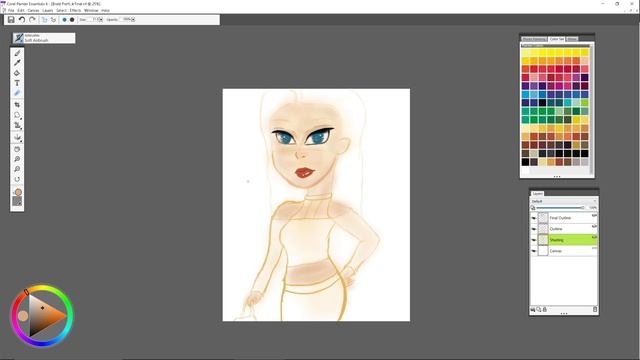The height and width of the screenshot is (360, 640).
Task: Choose the large black dab brush preset
Action: (72, 20)
